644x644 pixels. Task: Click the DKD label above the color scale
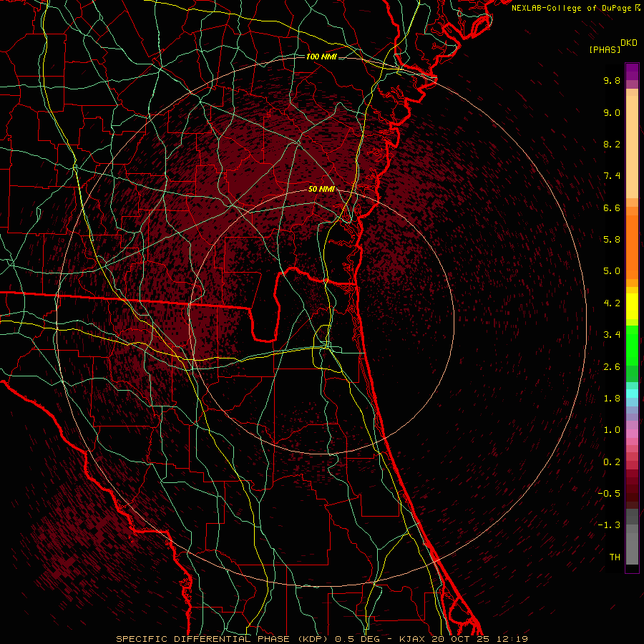click(x=629, y=43)
